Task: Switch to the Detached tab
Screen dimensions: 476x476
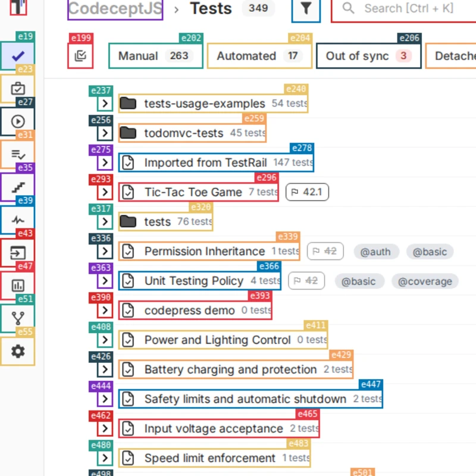Action: click(451, 56)
